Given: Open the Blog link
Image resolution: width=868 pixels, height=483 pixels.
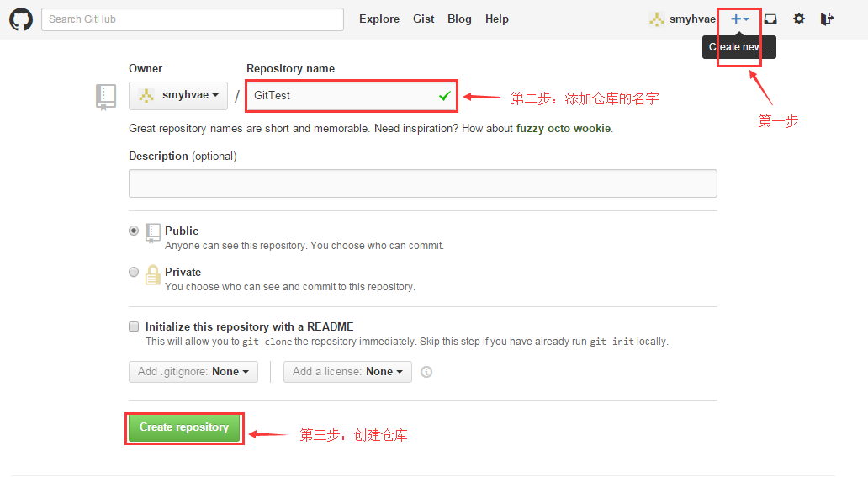Looking at the screenshot, I should click(x=459, y=19).
